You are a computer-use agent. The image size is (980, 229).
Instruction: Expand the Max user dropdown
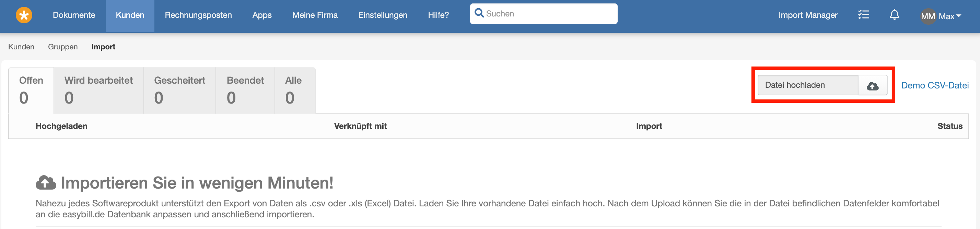pyautogui.click(x=950, y=16)
